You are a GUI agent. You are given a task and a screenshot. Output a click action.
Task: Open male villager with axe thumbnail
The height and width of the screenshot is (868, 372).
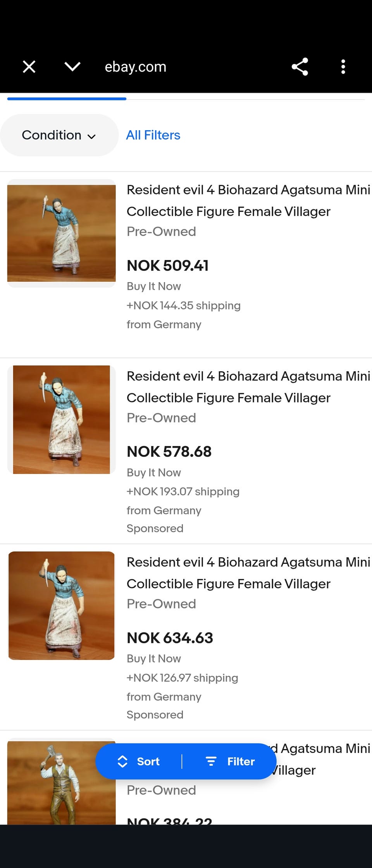pyautogui.click(x=61, y=782)
